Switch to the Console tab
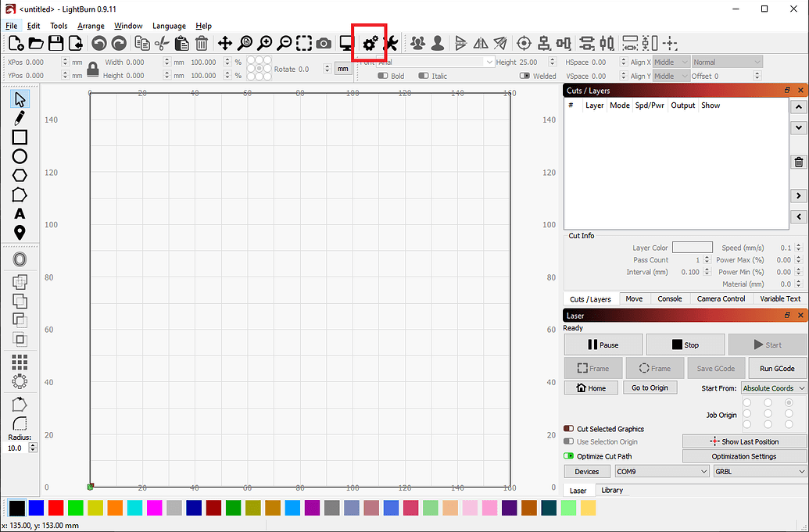Screen dimensions: 809x532 point(669,298)
